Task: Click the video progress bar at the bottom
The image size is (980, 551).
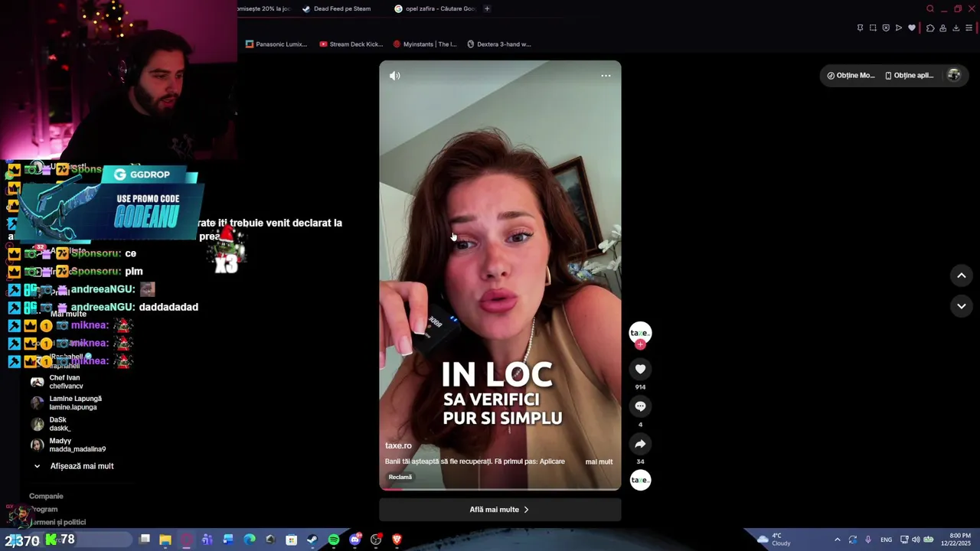Action: coord(500,489)
